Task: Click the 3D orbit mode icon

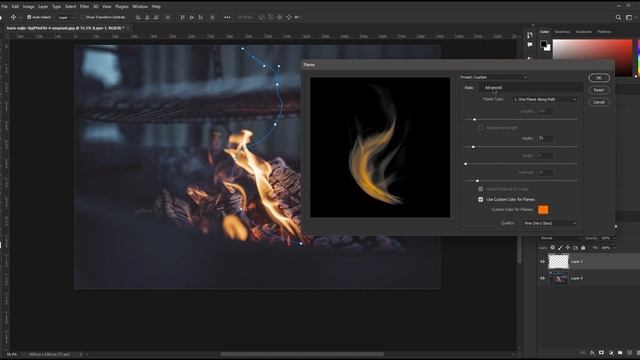Action: [x=262, y=17]
